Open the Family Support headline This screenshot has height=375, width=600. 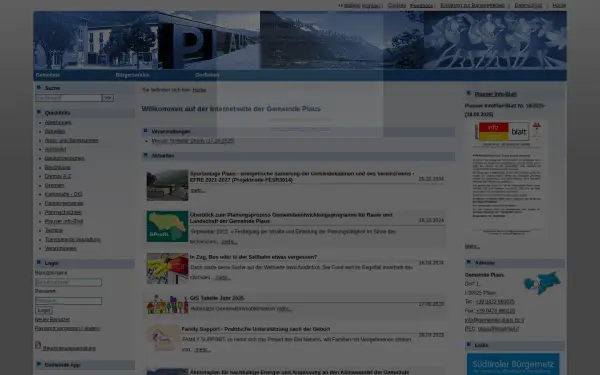tap(256, 329)
